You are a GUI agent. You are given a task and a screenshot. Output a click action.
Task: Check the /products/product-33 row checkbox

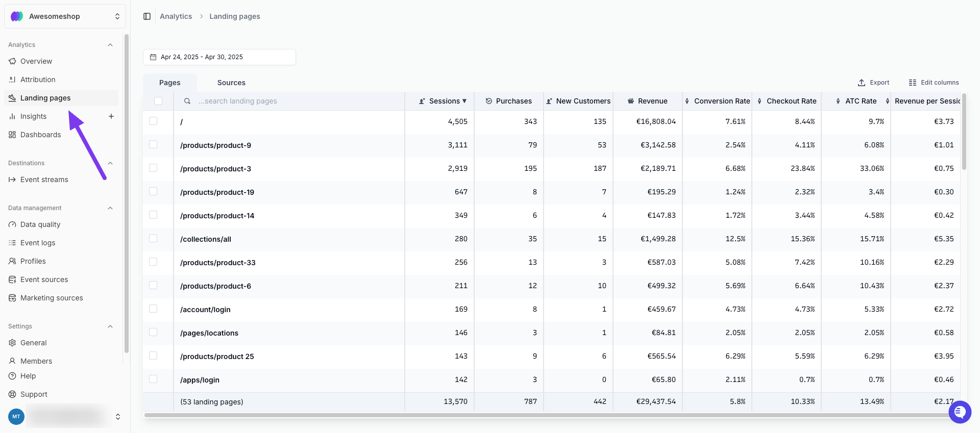[153, 262]
